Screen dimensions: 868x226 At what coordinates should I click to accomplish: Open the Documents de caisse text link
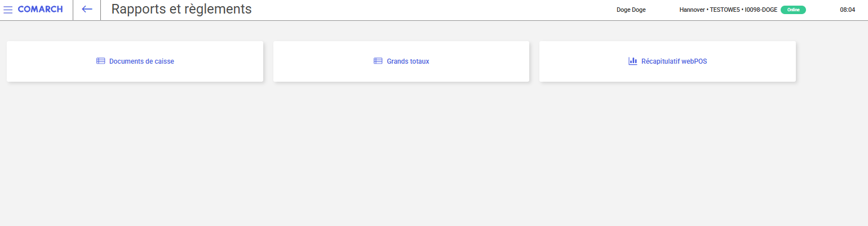coord(141,61)
